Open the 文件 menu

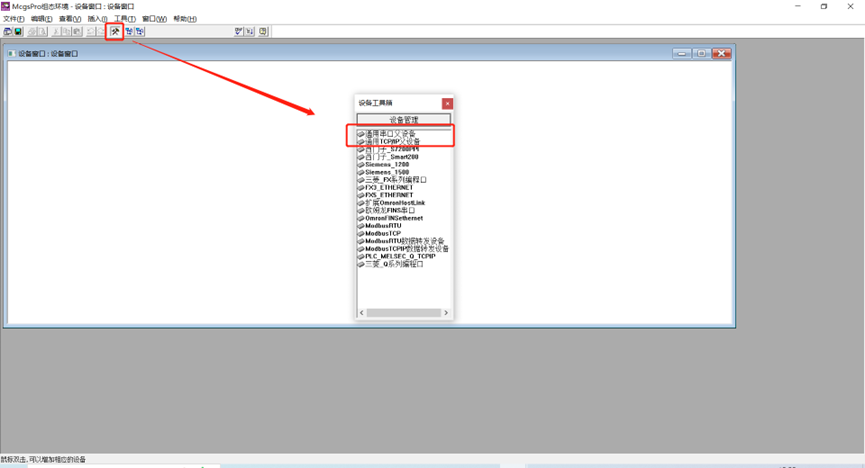coord(14,19)
